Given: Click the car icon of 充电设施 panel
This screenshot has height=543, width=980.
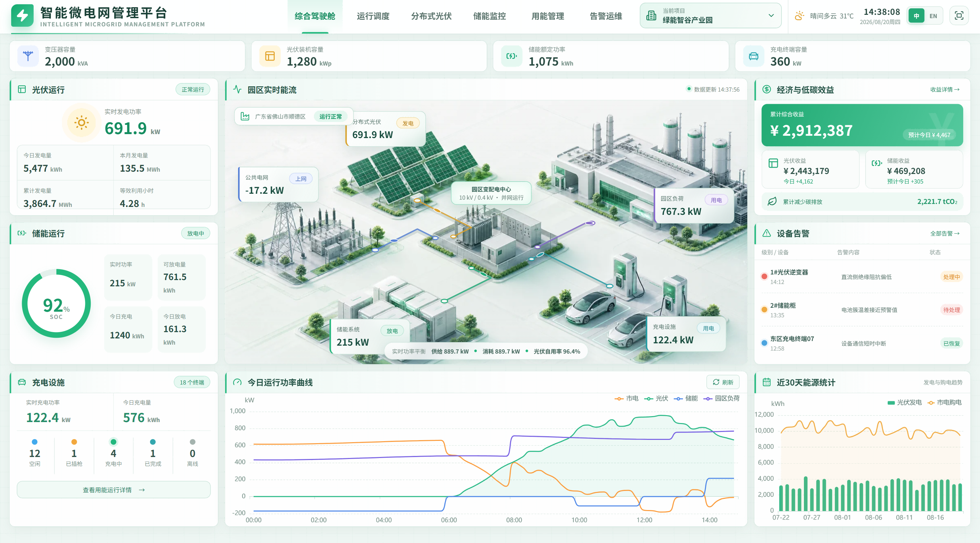Looking at the screenshot, I should [x=22, y=382].
